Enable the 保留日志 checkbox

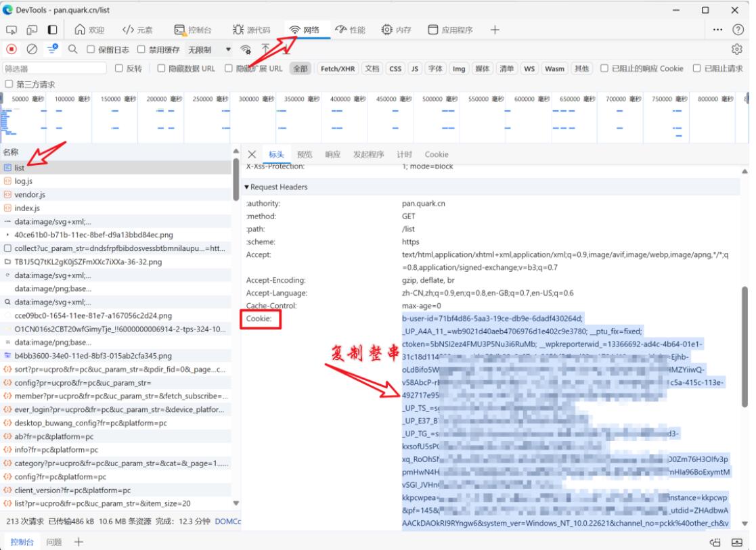point(91,49)
